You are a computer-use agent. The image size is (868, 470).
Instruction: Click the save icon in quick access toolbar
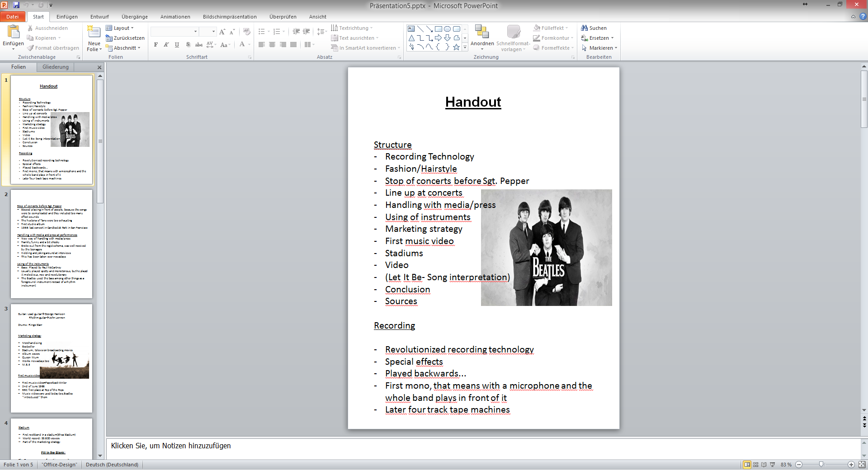click(x=16, y=5)
